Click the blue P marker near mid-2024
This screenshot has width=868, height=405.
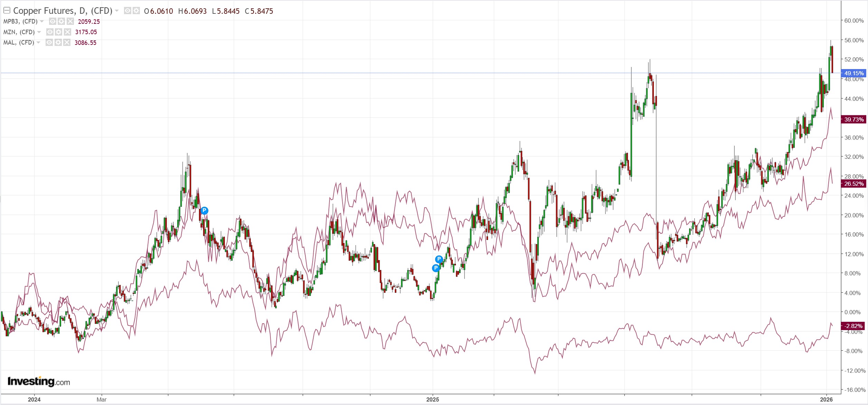click(x=204, y=210)
